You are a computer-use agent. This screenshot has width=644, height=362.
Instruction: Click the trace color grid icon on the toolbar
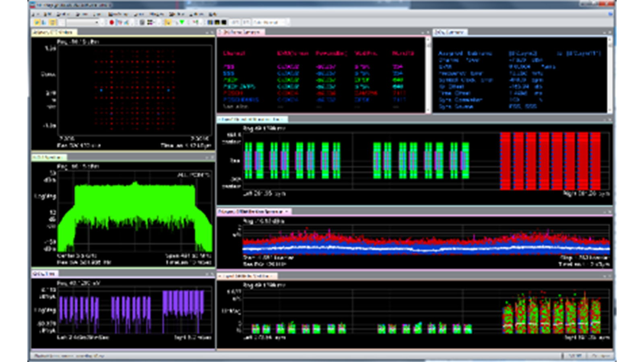tap(150, 23)
